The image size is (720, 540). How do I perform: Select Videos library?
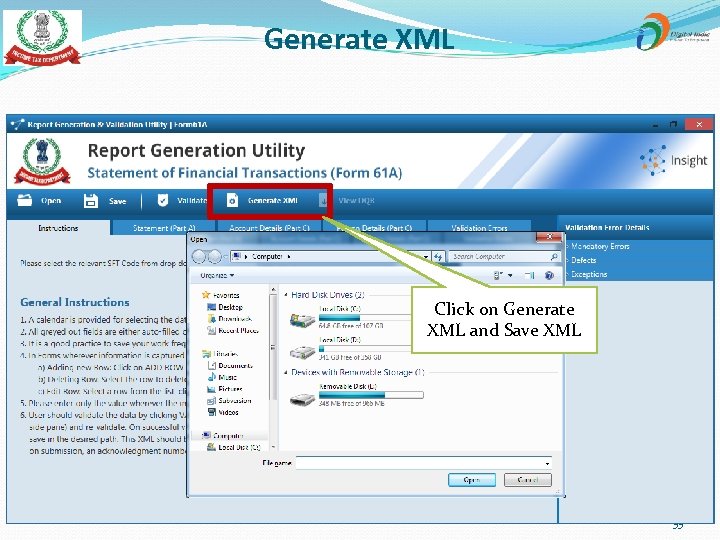223,412
